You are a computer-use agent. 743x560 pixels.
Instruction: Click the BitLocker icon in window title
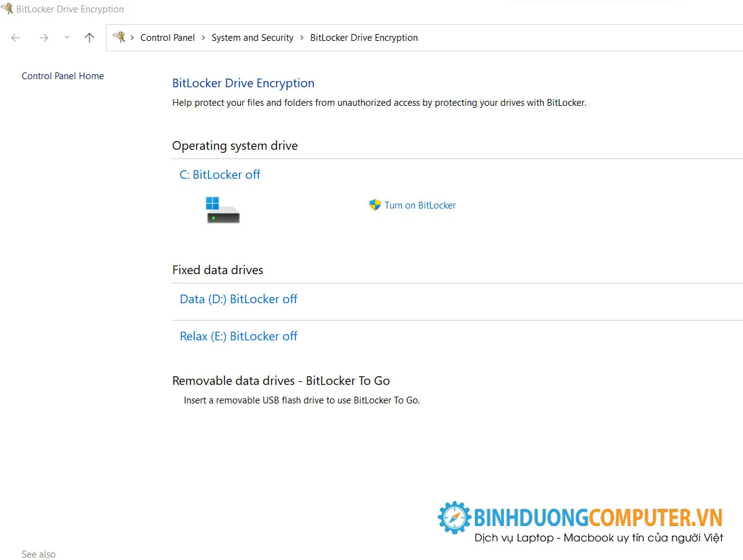click(x=7, y=9)
